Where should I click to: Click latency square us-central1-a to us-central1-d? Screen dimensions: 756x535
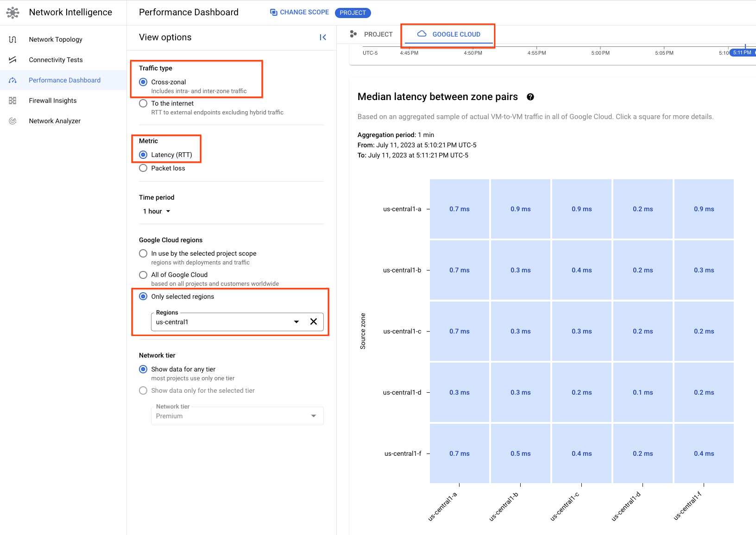pyautogui.click(x=643, y=209)
